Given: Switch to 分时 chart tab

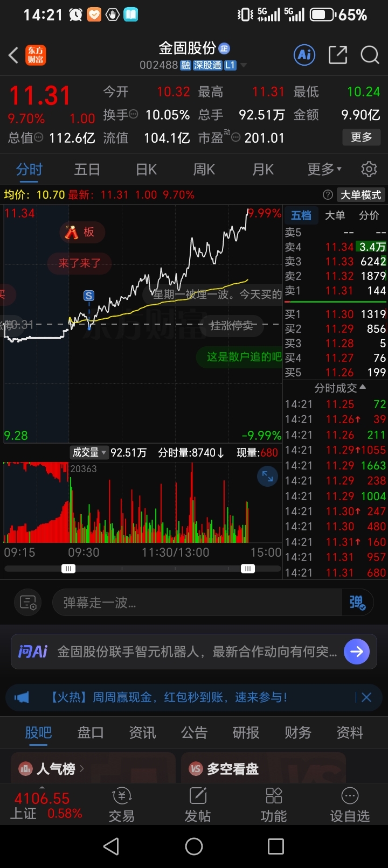Looking at the screenshot, I should [29, 170].
